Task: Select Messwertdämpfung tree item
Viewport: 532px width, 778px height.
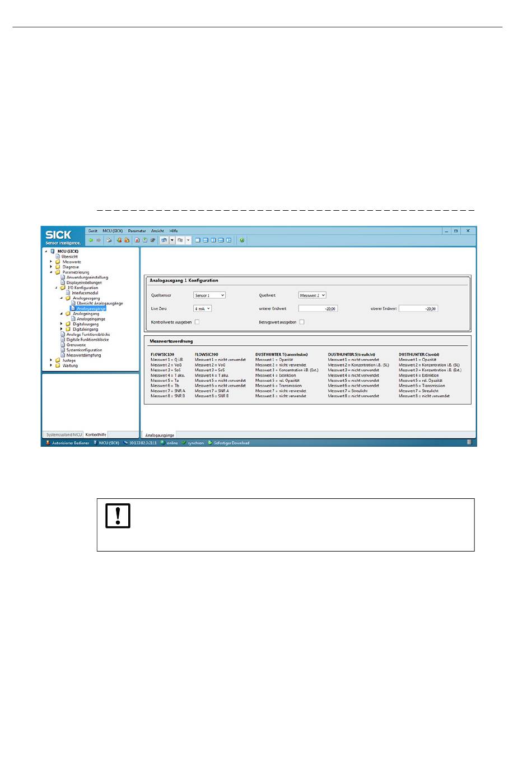Action: coord(84,355)
